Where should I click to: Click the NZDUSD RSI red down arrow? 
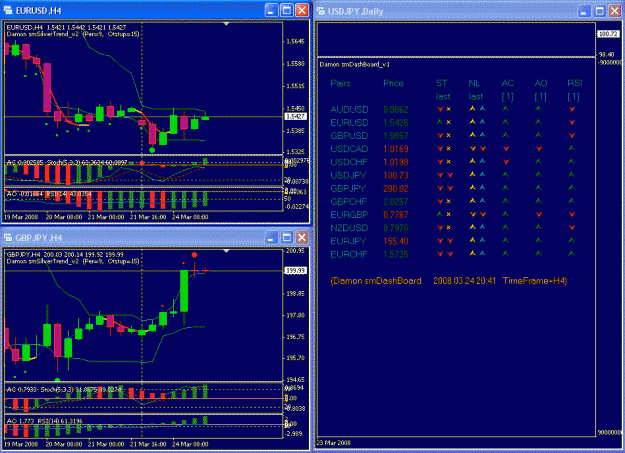click(x=572, y=228)
